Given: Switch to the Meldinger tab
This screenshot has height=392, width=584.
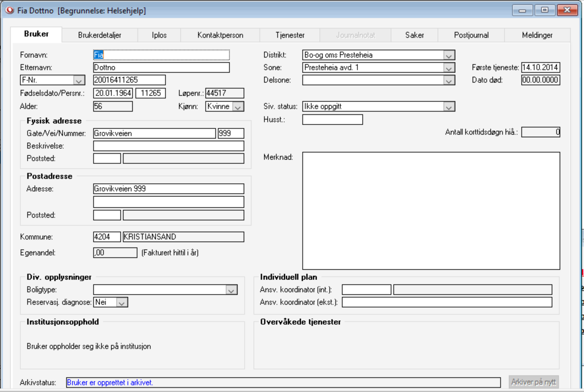Looking at the screenshot, I should click(537, 35).
